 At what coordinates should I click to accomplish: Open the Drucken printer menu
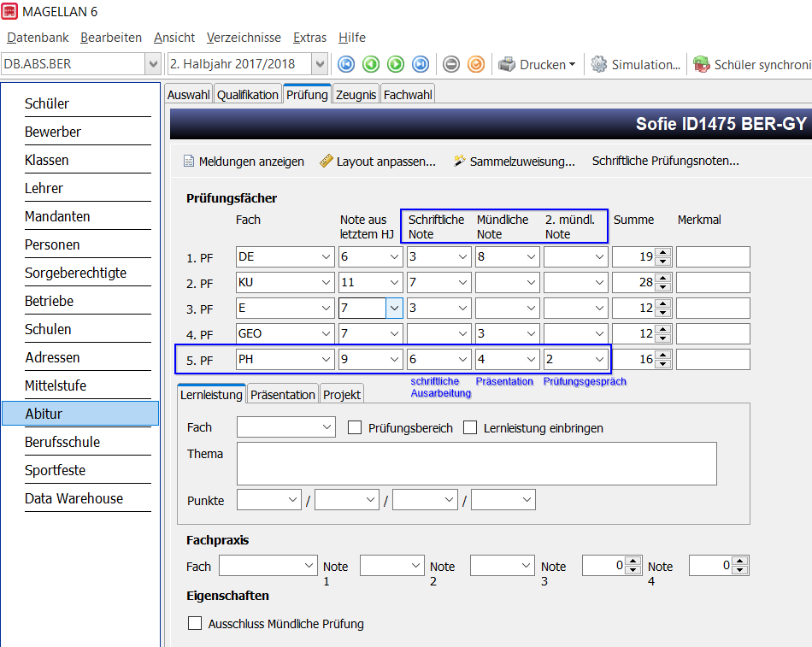(x=537, y=64)
